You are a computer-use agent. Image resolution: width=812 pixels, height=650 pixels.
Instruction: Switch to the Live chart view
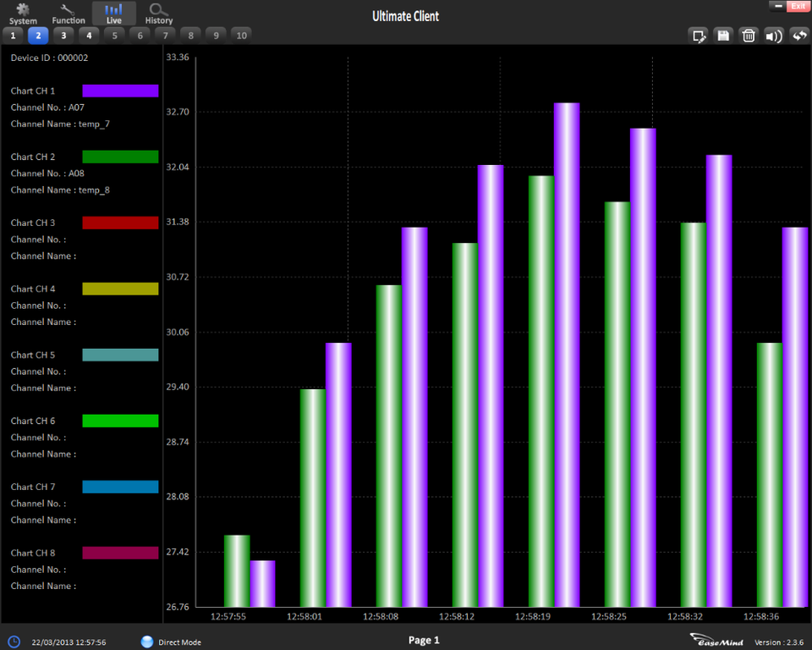point(113,14)
